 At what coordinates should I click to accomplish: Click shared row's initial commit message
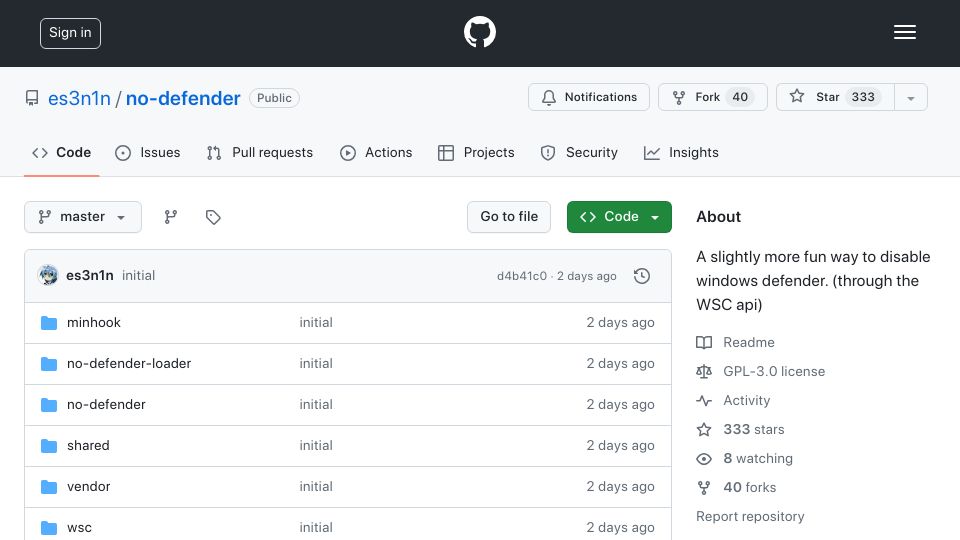coord(316,446)
